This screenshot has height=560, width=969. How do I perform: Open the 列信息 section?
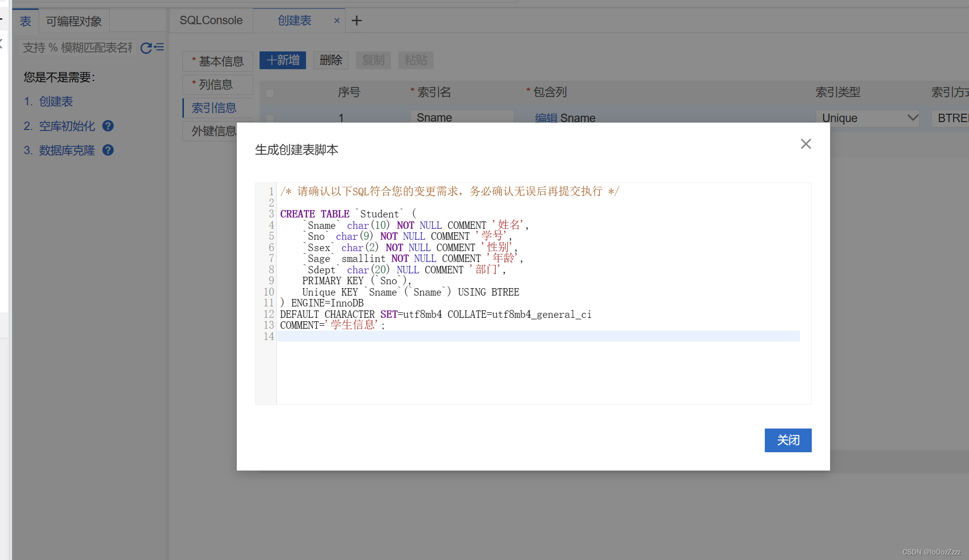218,85
